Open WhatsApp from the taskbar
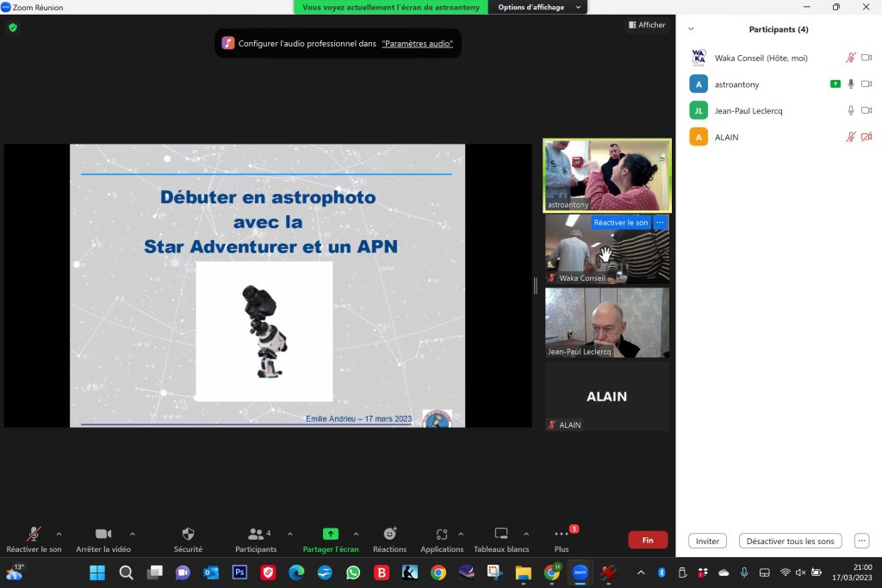The width and height of the screenshot is (882, 588). pos(353,573)
